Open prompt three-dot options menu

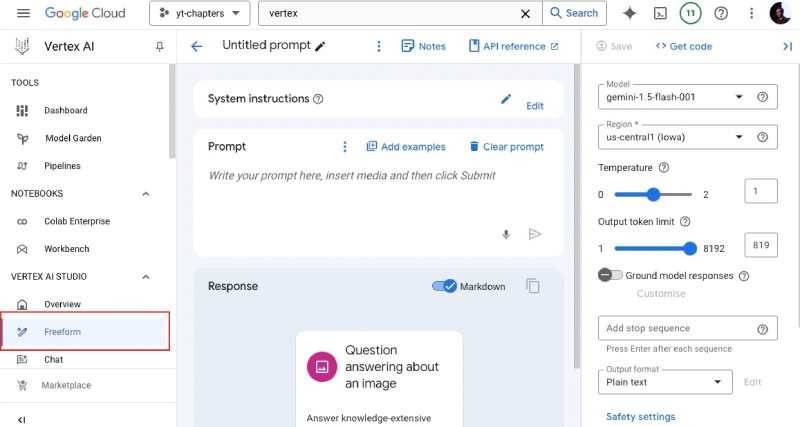click(x=345, y=147)
